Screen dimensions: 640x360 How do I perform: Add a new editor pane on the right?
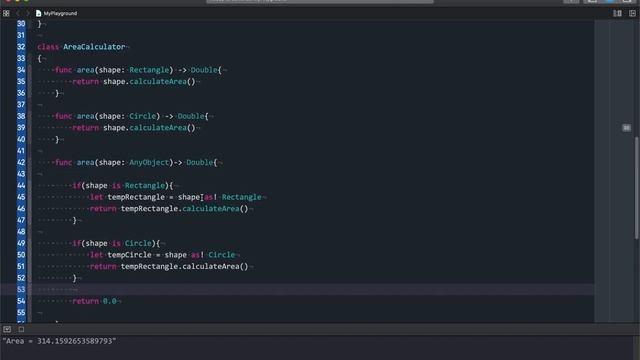click(x=632, y=13)
